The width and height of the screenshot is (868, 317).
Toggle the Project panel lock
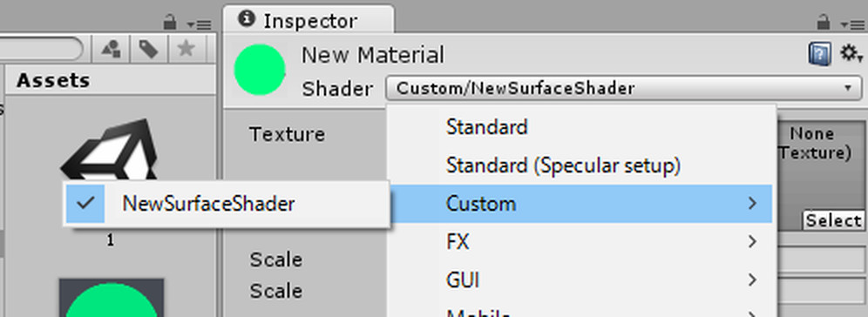(171, 22)
